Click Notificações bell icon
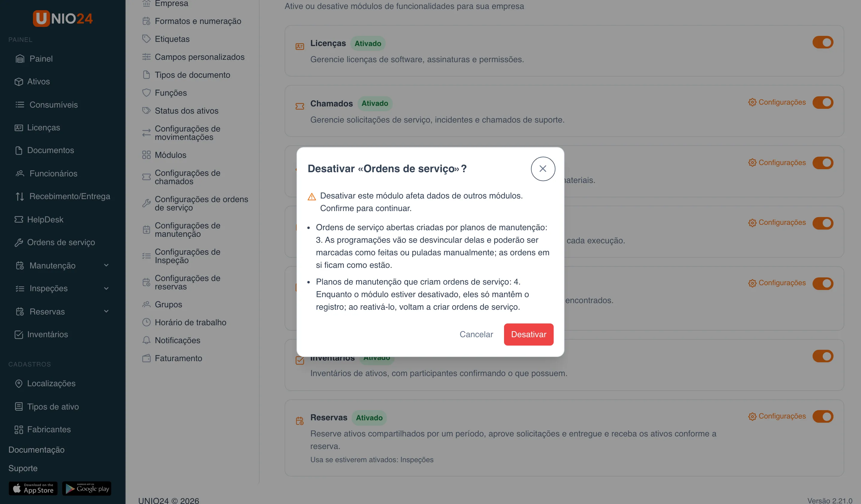This screenshot has width=861, height=504. pyautogui.click(x=146, y=340)
